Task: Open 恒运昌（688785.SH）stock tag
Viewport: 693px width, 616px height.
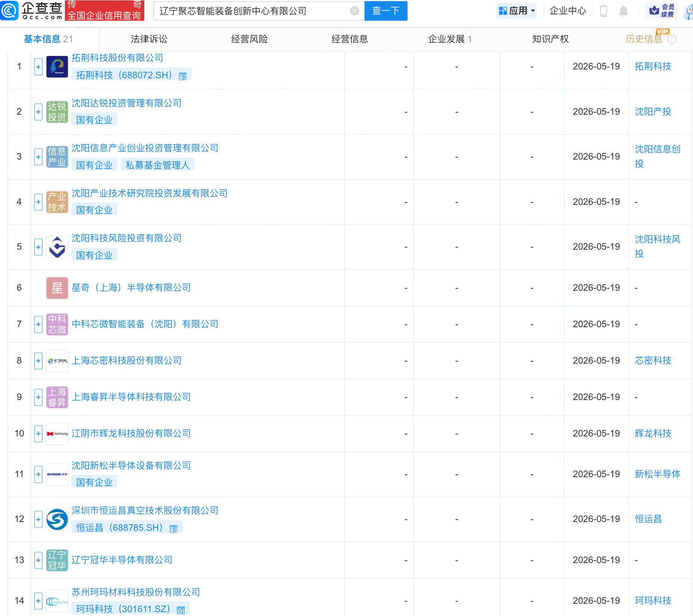Action: point(127,527)
